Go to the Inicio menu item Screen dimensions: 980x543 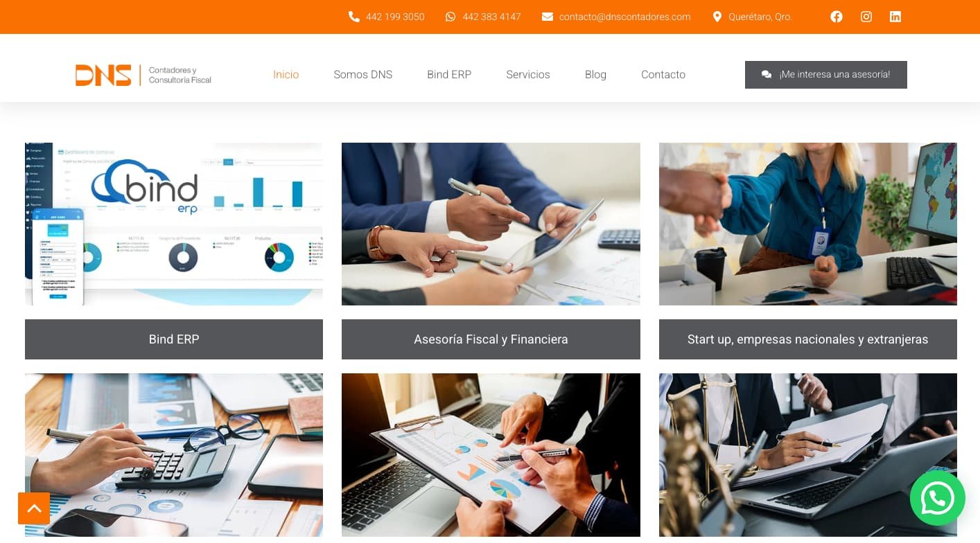[286, 74]
